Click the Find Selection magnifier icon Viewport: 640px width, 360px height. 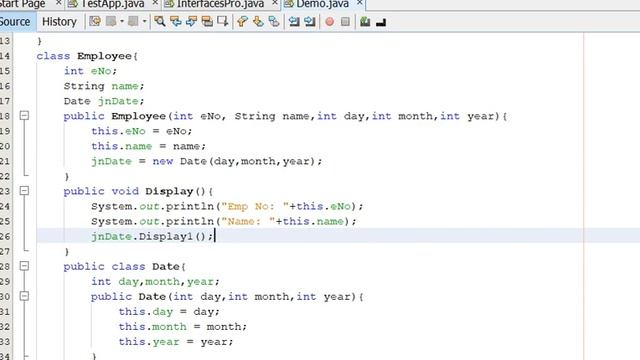[160, 21]
